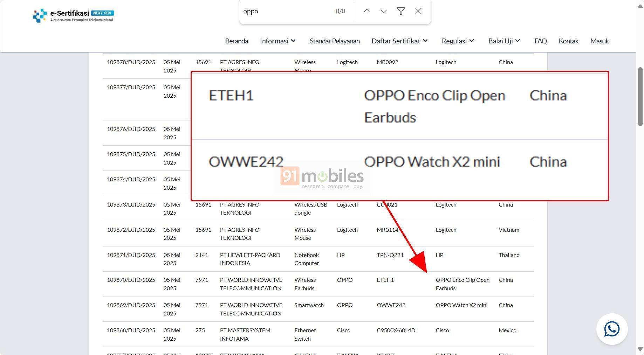Click find bar match counter 0/0

[x=340, y=11]
